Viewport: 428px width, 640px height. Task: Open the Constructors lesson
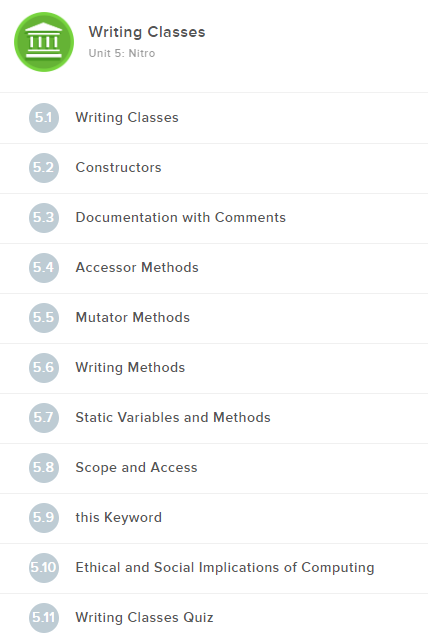click(x=214, y=168)
